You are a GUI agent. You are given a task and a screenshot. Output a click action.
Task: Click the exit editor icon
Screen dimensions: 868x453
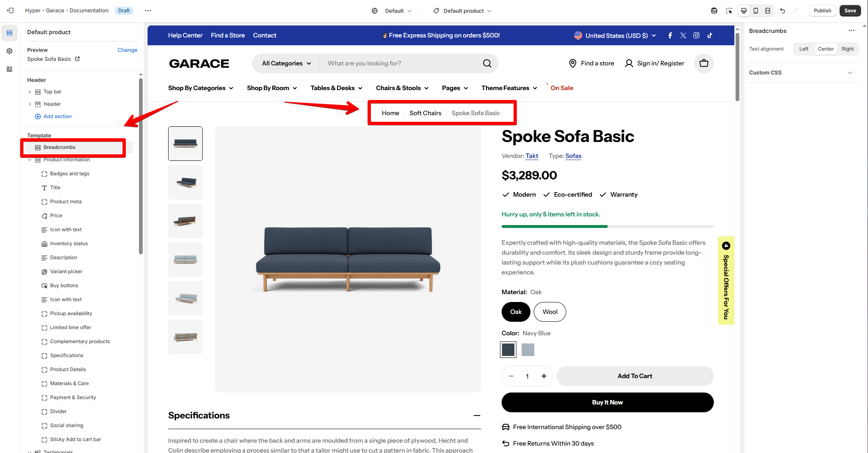click(11, 11)
